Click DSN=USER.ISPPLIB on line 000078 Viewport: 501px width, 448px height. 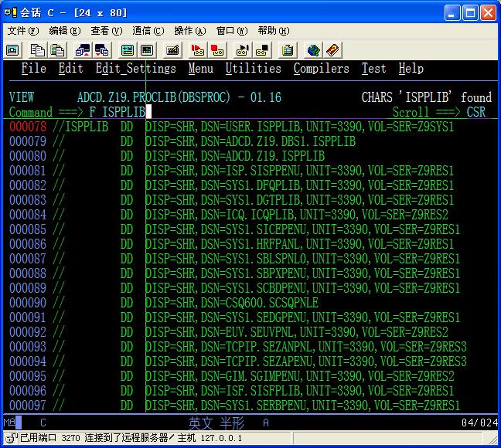coord(250,127)
